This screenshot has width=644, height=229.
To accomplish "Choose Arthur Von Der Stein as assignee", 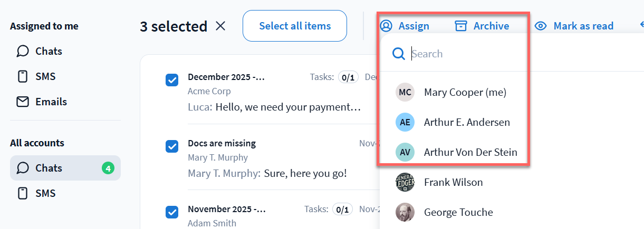I will 470,152.
